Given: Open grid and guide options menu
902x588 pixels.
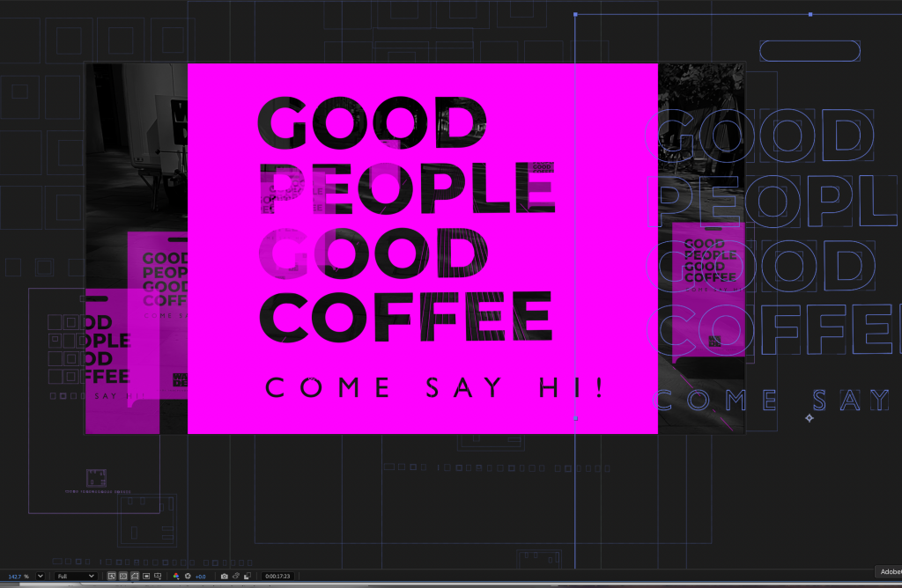Looking at the screenshot, I should [158, 576].
